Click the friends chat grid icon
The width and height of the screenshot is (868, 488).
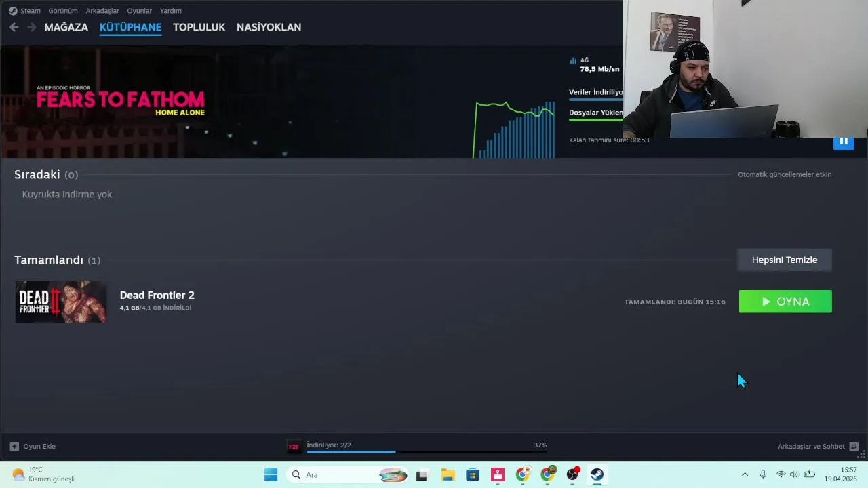[x=854, y=447]
